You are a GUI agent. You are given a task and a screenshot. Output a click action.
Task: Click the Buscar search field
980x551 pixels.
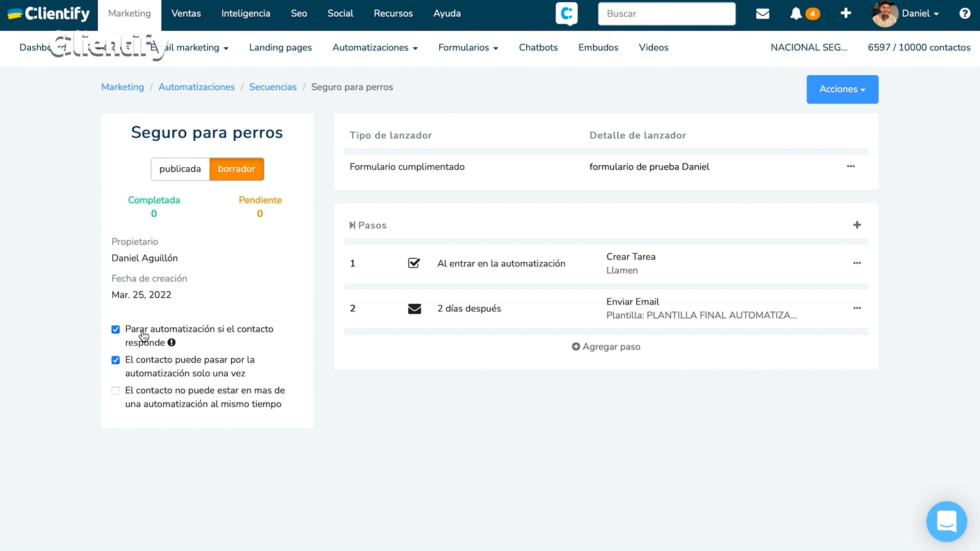(x=666, y=14)
